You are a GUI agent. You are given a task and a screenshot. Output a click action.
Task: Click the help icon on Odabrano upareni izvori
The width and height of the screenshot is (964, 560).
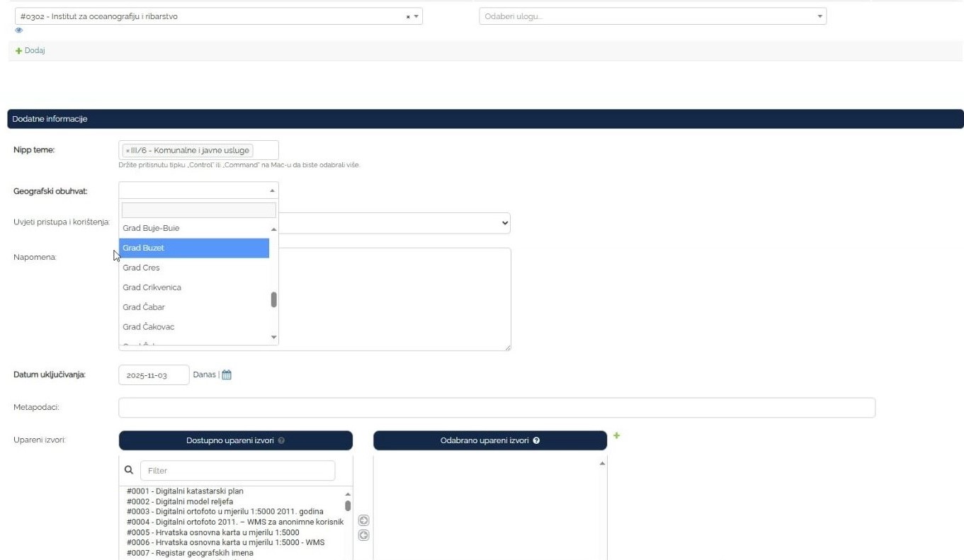pyautogui.click(x=536, y=440)
